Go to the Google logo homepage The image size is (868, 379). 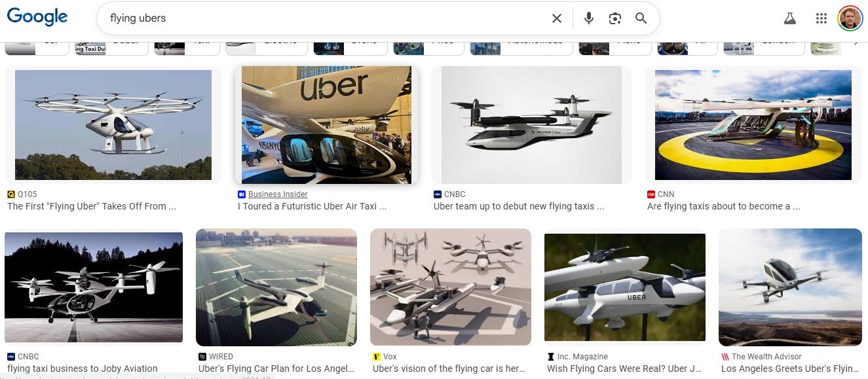click(37, 18)
